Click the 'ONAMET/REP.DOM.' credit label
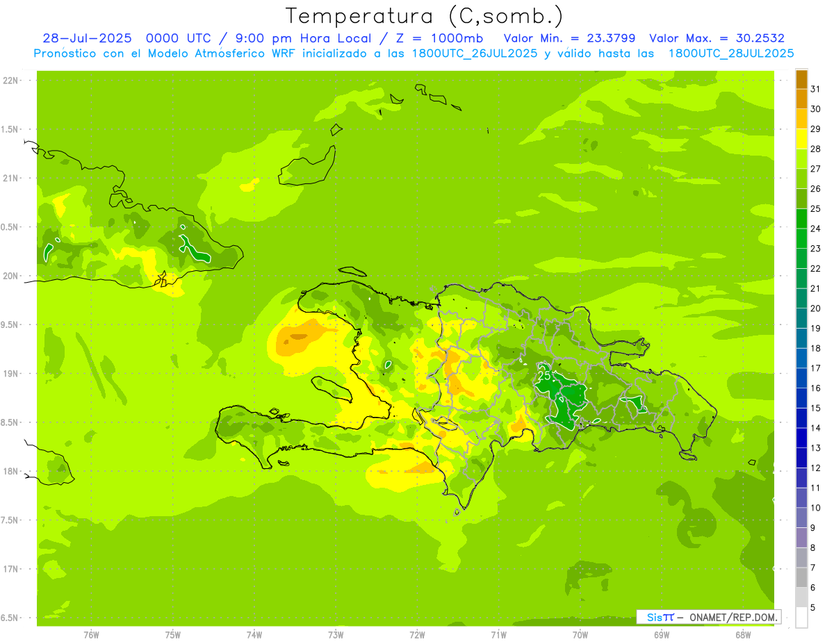 click(x=733, y=617)
